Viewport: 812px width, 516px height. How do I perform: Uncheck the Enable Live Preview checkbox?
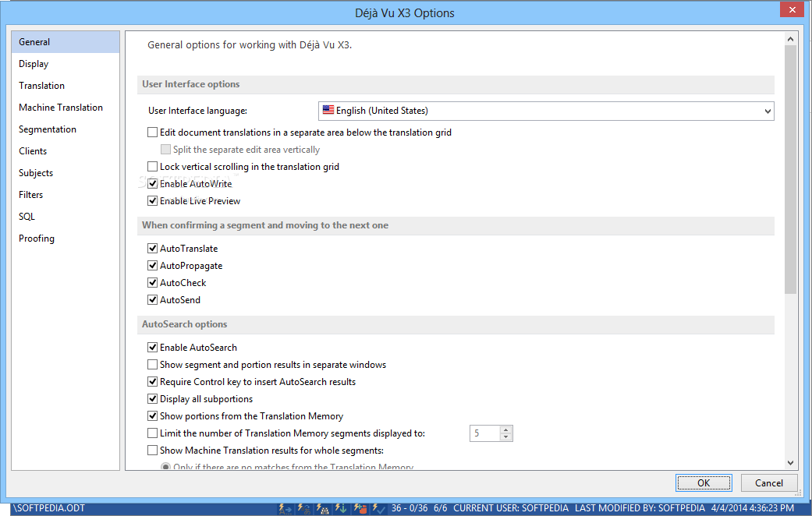pyautogui.click(x=152, y=201)
